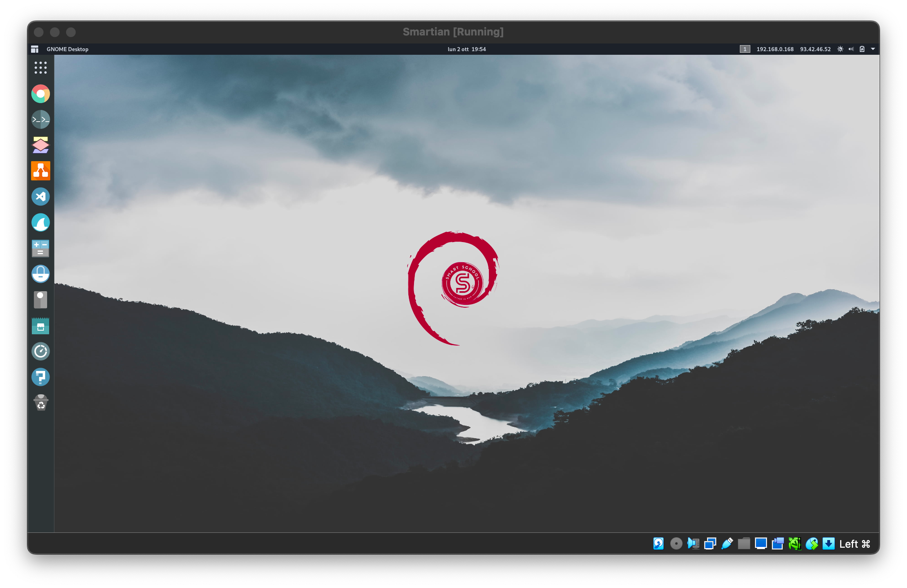Click the 'Smartian [Running]' window title
Screen dimensions: 907x588
453,32
